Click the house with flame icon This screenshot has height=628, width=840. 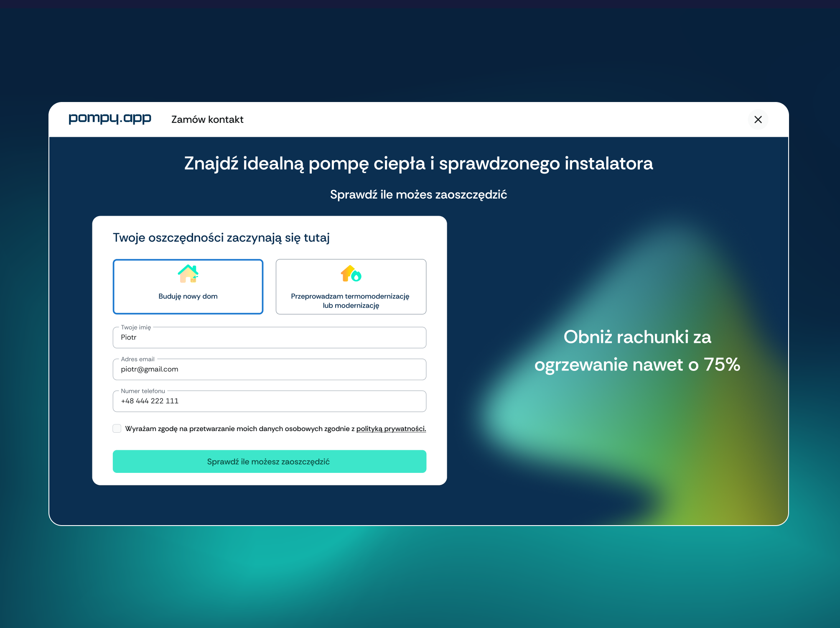351,274
